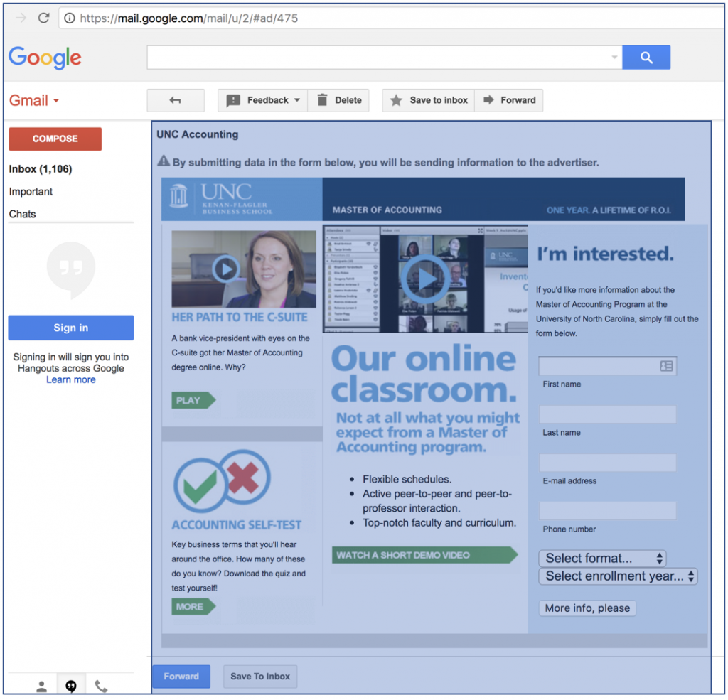Click the phone call icon
This screenshot has width=728, height=700.
click(x=101, y=685)
